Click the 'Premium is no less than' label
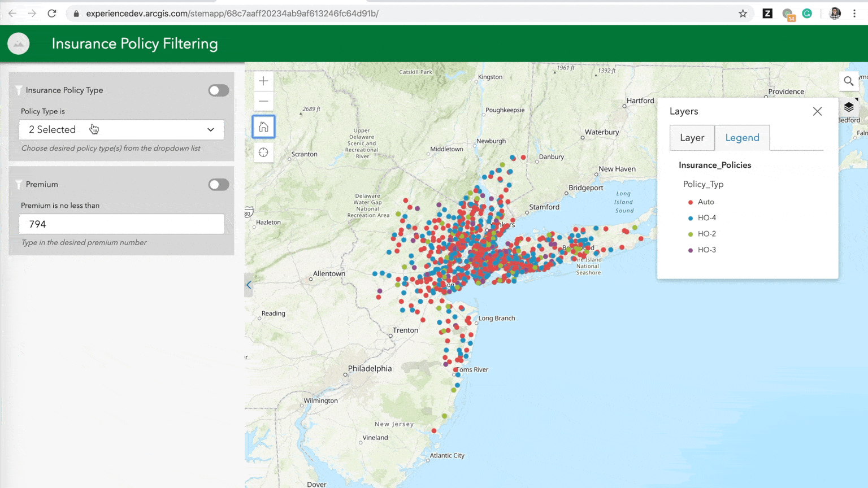Screen dimensions: 868x488 pyautogui.click(x=60, y=206)
